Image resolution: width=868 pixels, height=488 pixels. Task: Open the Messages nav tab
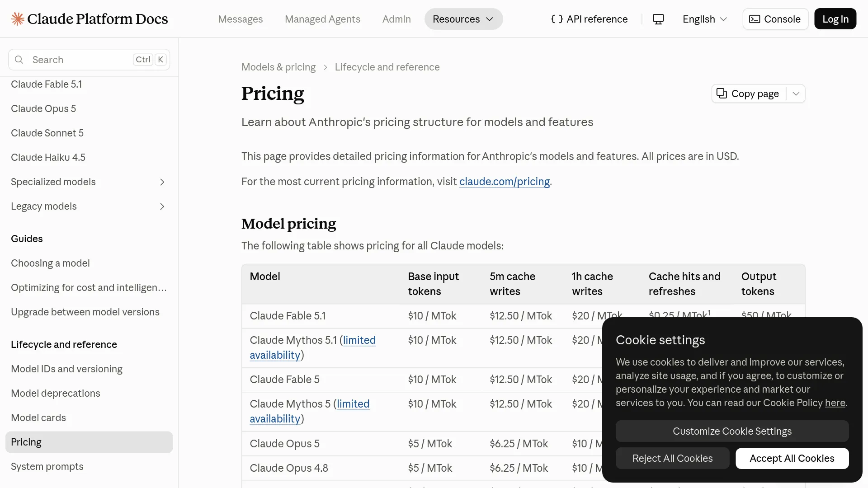click(x=241, y=19)
